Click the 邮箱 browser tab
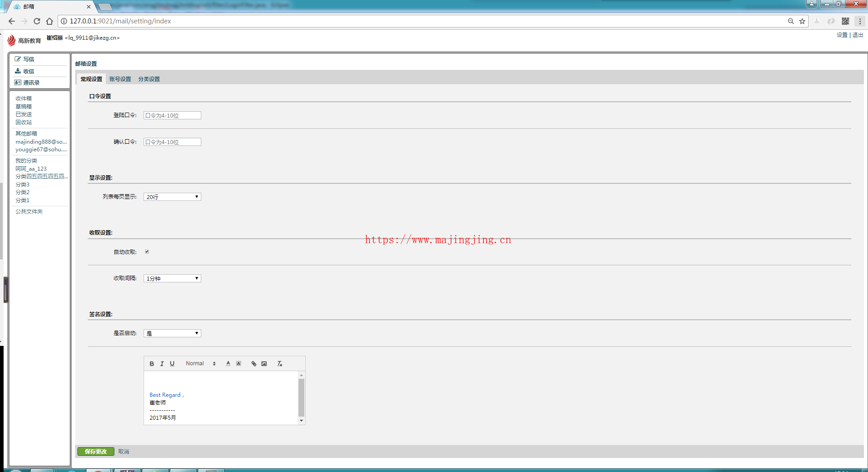 coord(51,7)
